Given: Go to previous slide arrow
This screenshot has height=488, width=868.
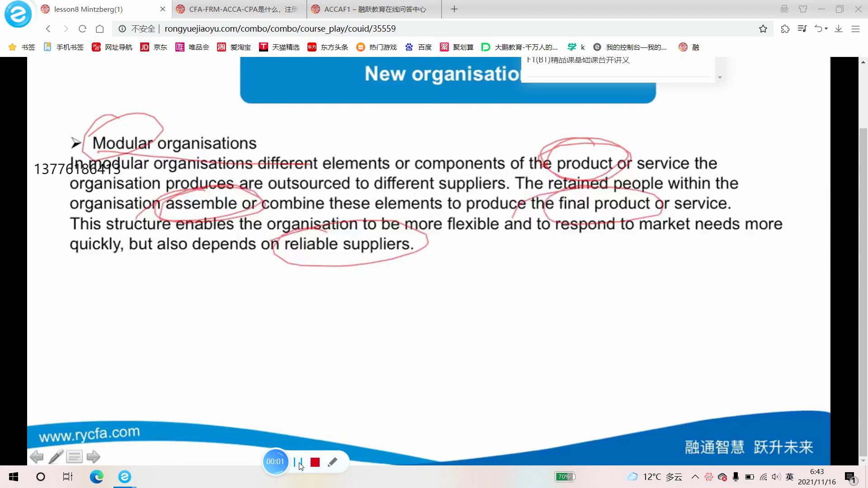Looking at the screenshot, I should [37, 457].
